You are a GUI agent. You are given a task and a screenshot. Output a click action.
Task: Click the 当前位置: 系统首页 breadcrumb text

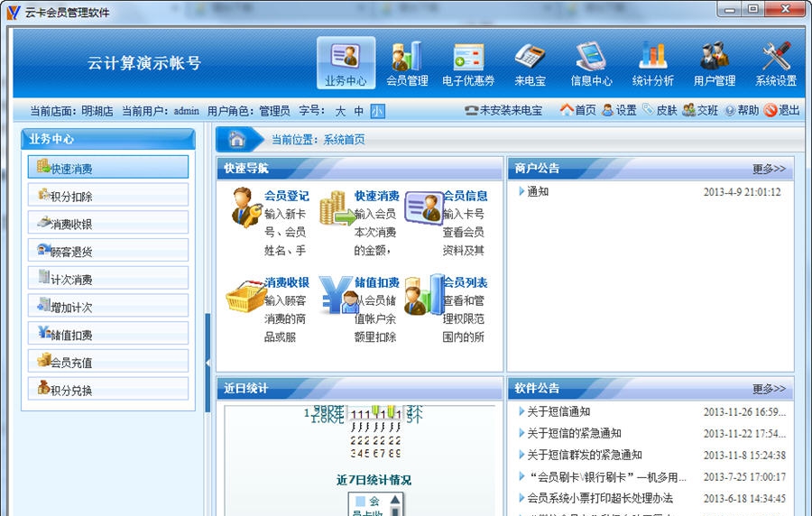pos(318,139)
